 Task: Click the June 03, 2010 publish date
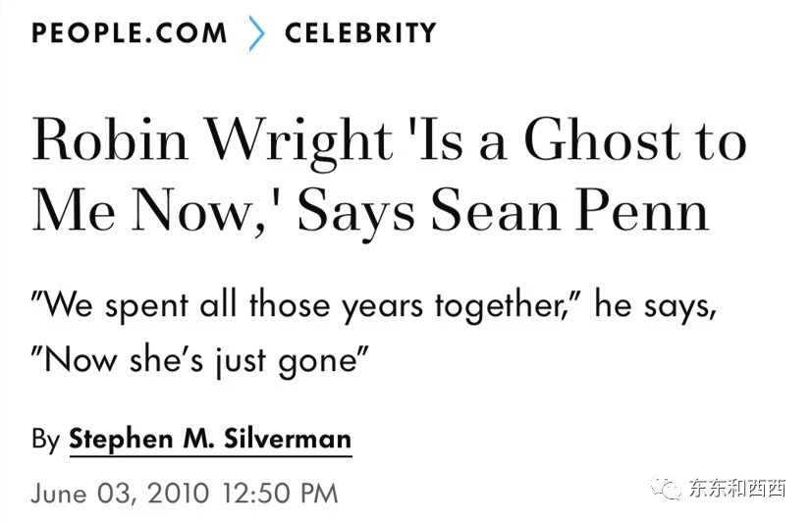120,493
